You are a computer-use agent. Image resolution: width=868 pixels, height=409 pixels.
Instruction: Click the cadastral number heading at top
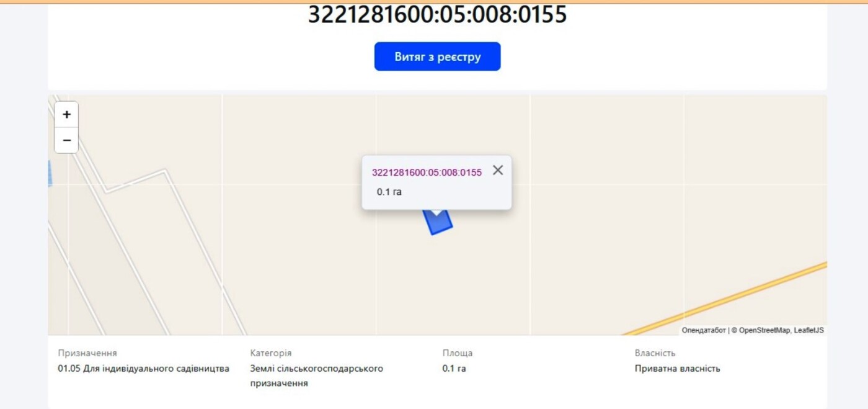[x=437, y=14]
